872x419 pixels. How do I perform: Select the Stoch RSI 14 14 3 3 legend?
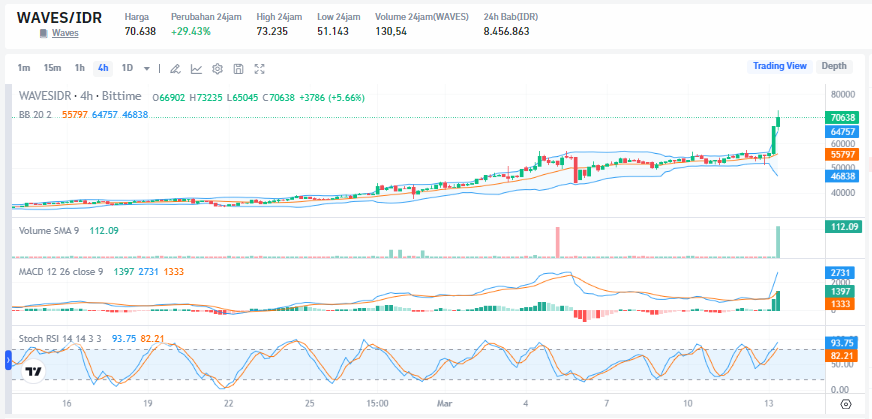pyautogui.click(x=62, y=338)
